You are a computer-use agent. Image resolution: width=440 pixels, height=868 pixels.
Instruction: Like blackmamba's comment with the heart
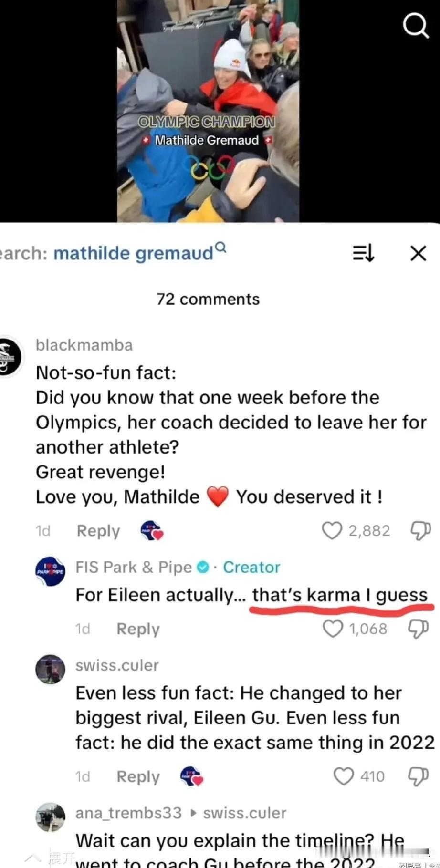pyautogui.click(x=332, y=530)
